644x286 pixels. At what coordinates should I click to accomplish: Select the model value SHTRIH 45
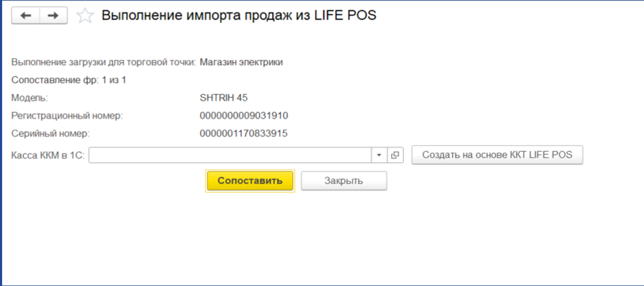coord(224,98)
